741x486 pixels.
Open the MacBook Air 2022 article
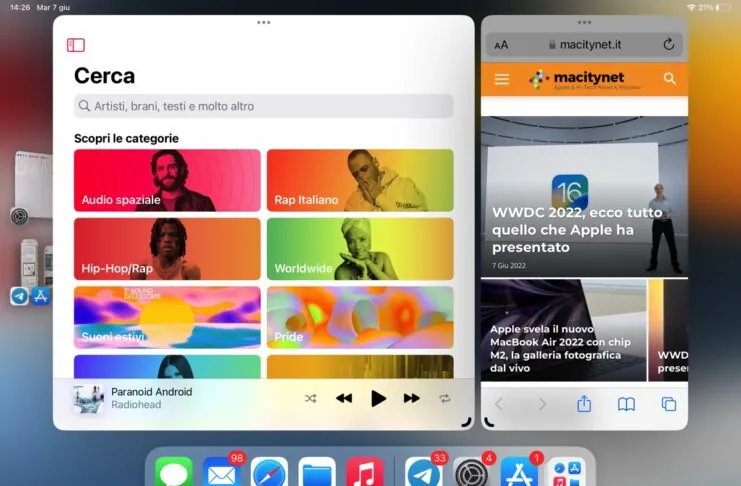click(563, 330)
